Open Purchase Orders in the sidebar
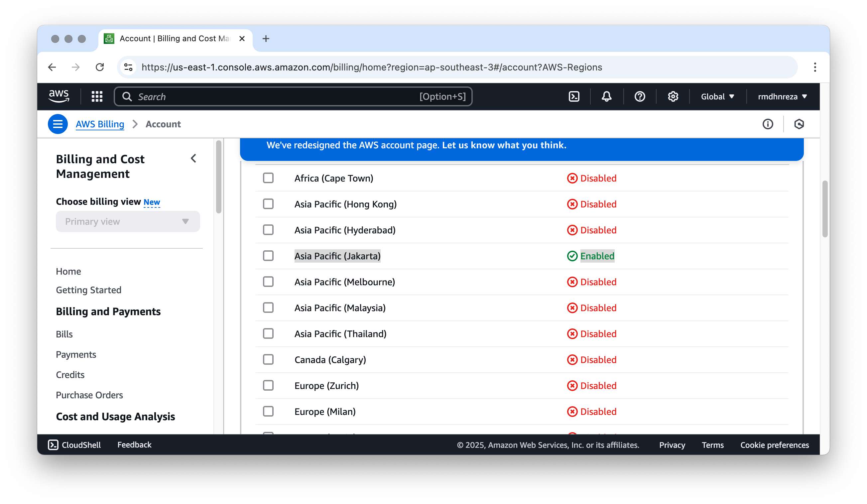This screenshot has height=504, width=867. (x=89, y=395)
